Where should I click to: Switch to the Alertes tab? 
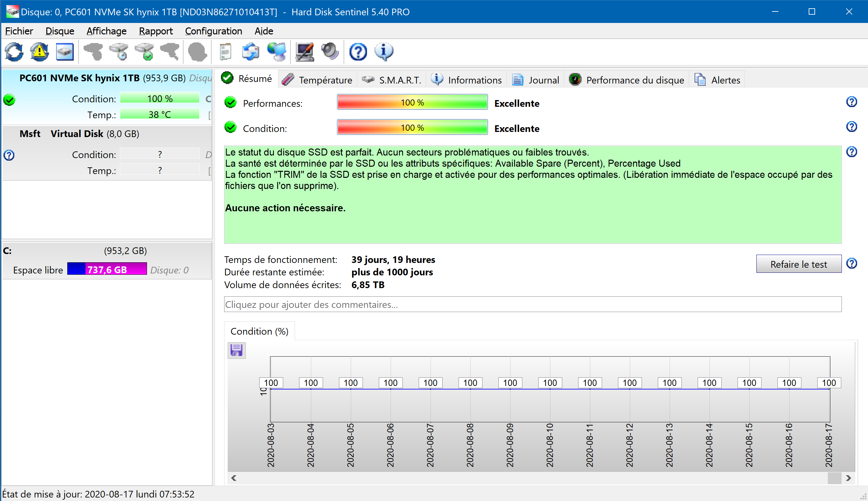tap(717, 80)
